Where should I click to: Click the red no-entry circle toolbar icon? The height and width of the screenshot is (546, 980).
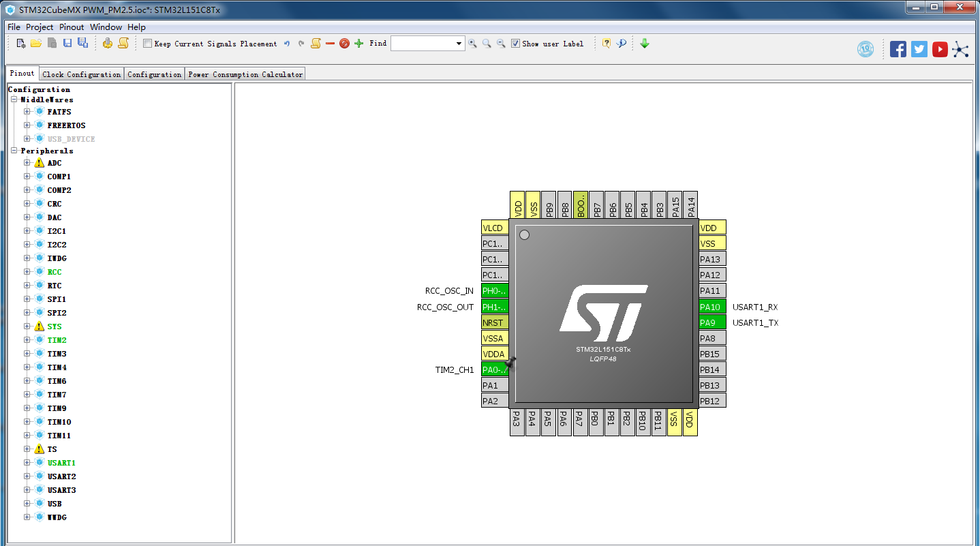(344, 44)
